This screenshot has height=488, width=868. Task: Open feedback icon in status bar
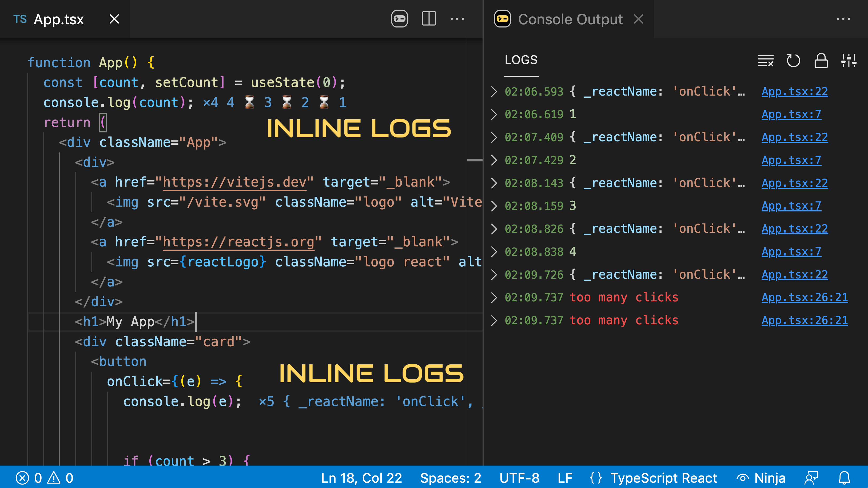point(811,478)
